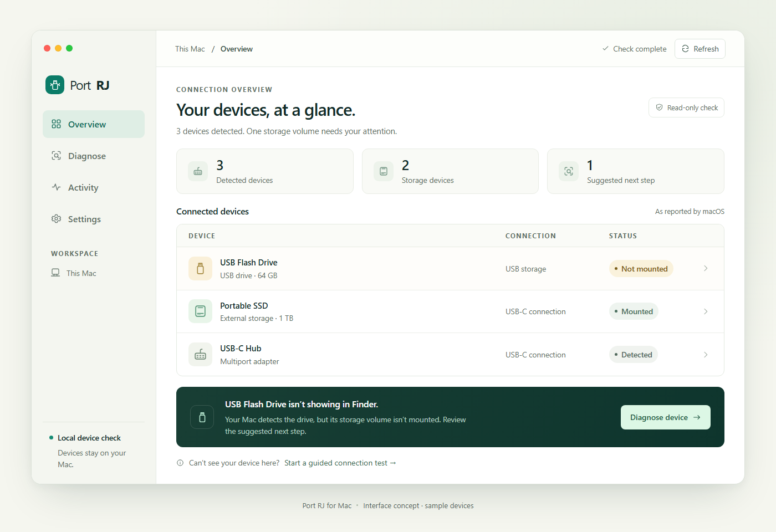776x532 pixels.
Task: Click the Check complete checkmark icon
Action: click(605, 49)
